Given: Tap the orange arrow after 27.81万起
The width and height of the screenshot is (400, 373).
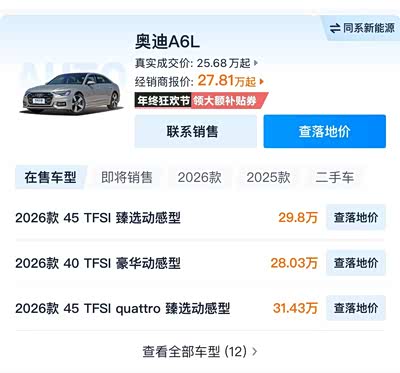Looking at the screenshot, I should (x=261, y=81).
